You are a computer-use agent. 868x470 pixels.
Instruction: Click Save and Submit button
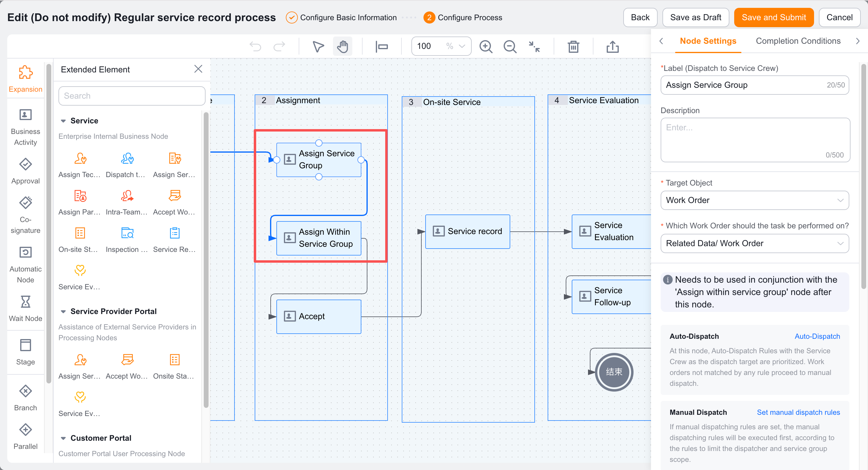(774, 17)
